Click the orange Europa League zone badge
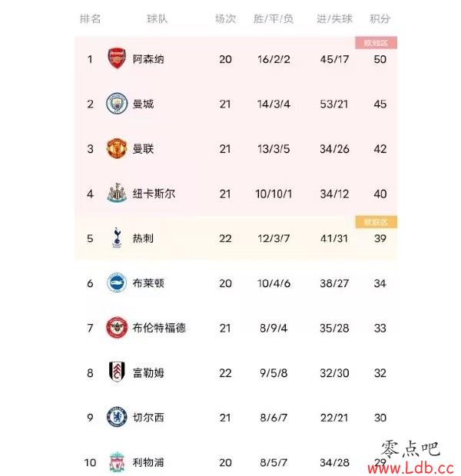 [x=376, y=222]
